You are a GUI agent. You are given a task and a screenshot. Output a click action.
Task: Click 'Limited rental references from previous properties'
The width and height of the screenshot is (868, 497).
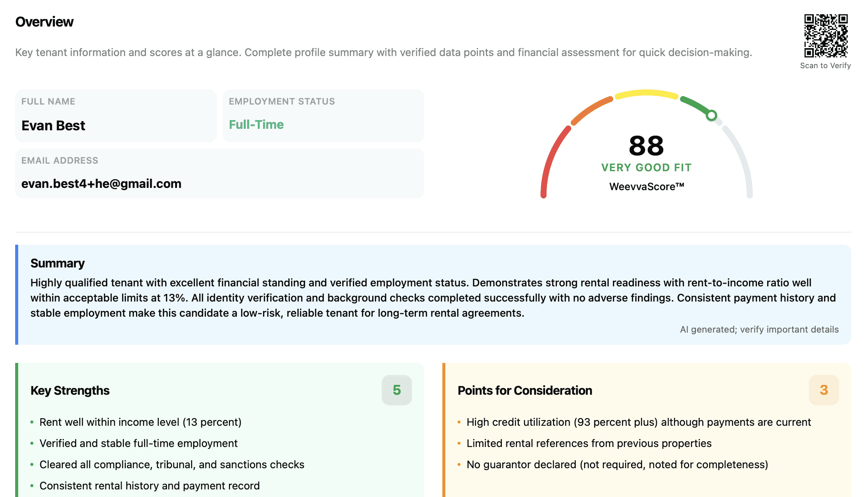(589, 444)
